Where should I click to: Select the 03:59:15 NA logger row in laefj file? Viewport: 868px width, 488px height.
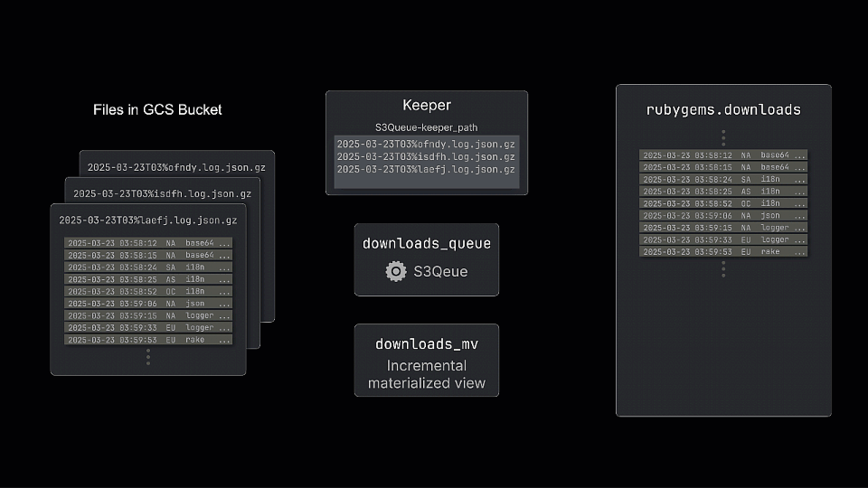(x=148, y=315)
